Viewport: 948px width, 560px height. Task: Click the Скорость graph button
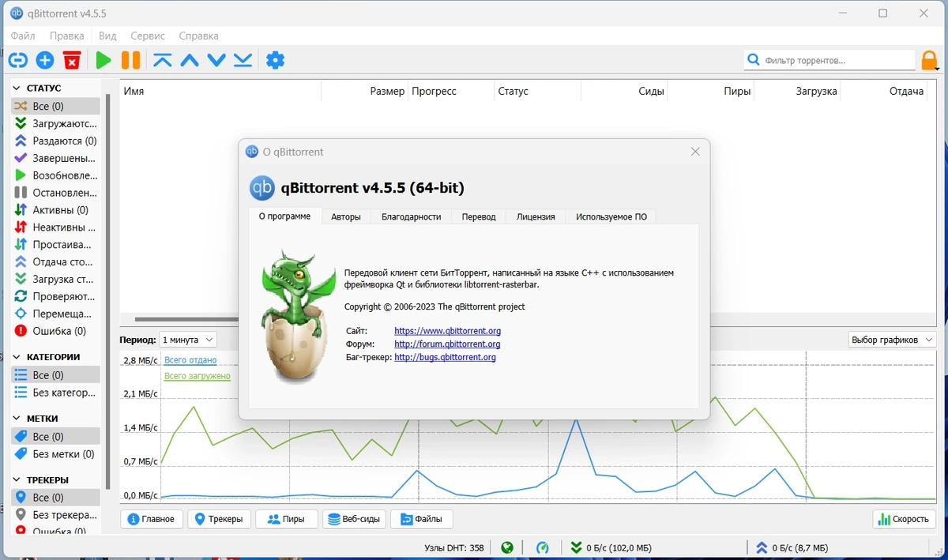905,519
